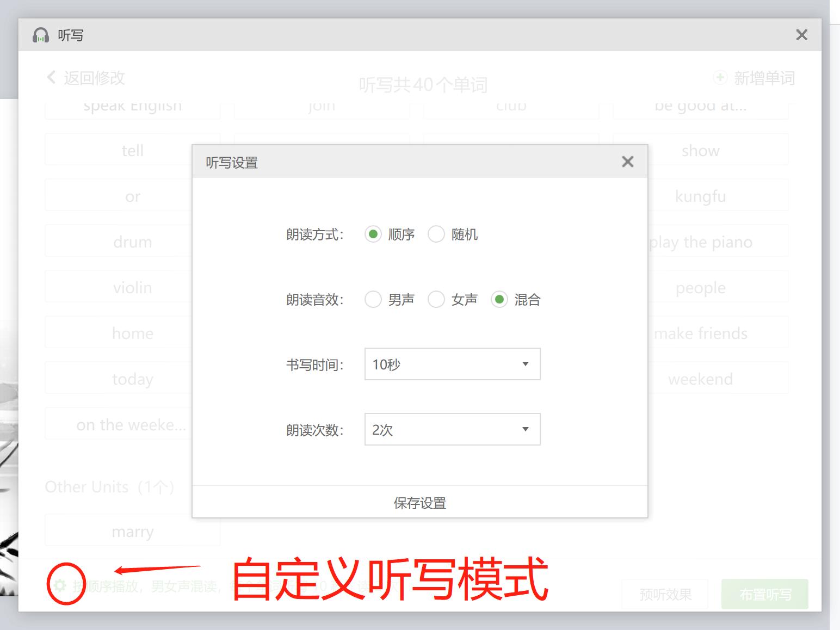Enable the 混合 mixed voice option
Image resolution: width=840 pixels, height=630 pixels.
coord(499,299)
